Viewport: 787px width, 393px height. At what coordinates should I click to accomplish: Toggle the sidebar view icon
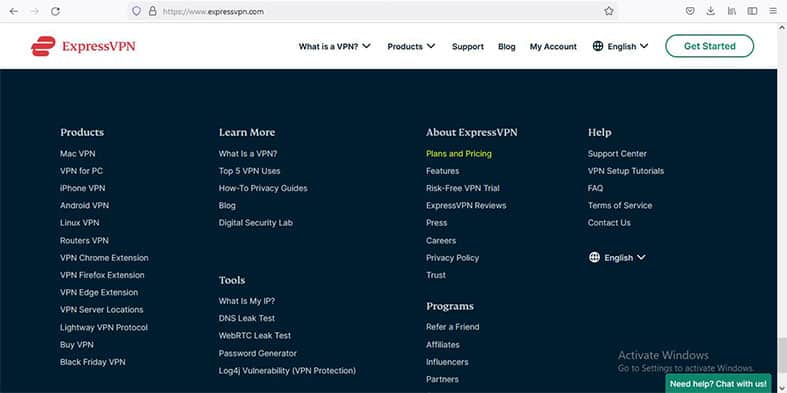tap(752, 11)
